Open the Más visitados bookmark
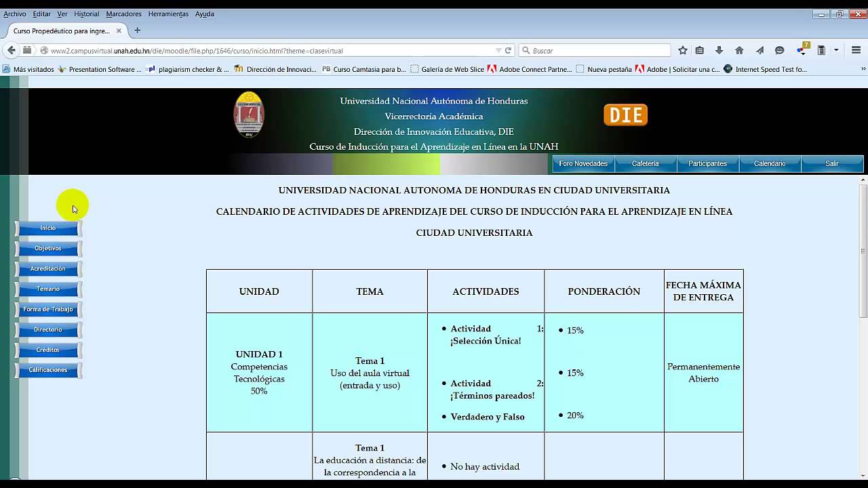Screen dimensions: 868x488 28,69
